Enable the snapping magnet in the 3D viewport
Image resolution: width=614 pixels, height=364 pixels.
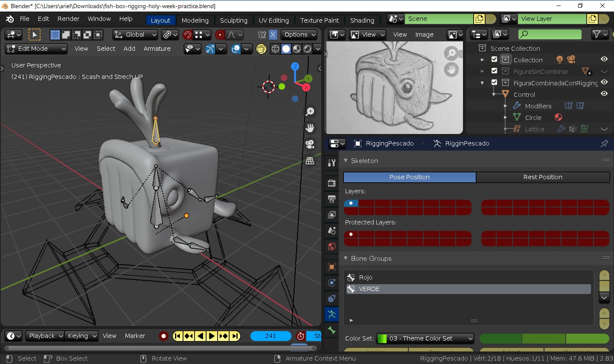(x=187, y=35)
